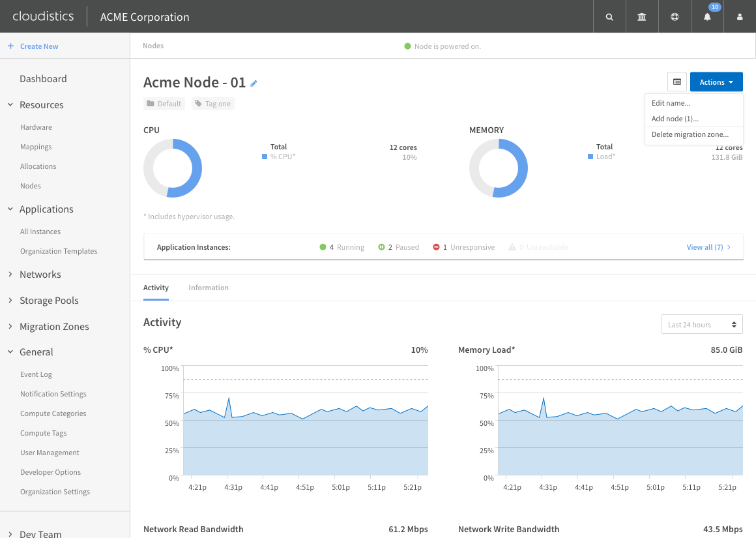Screen dimensions: 756x538
Task: Click the organization (bank) icon in the header
Action: [x=642, y=16]
